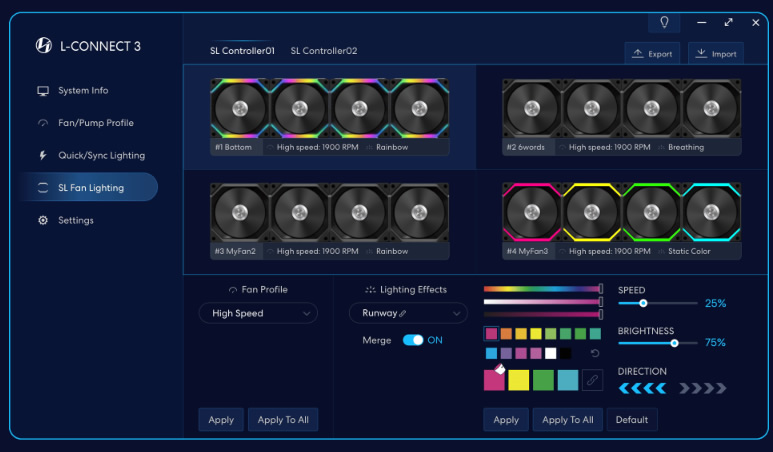Viewport: 773px width, 452px height.
Task: Set direction to right arrows
Action: coord(703,388)
